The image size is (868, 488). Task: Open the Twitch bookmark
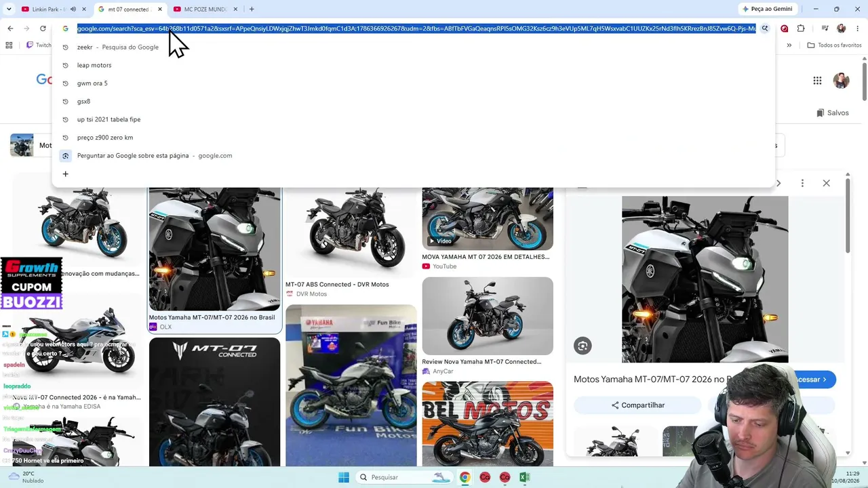(39, 45)
